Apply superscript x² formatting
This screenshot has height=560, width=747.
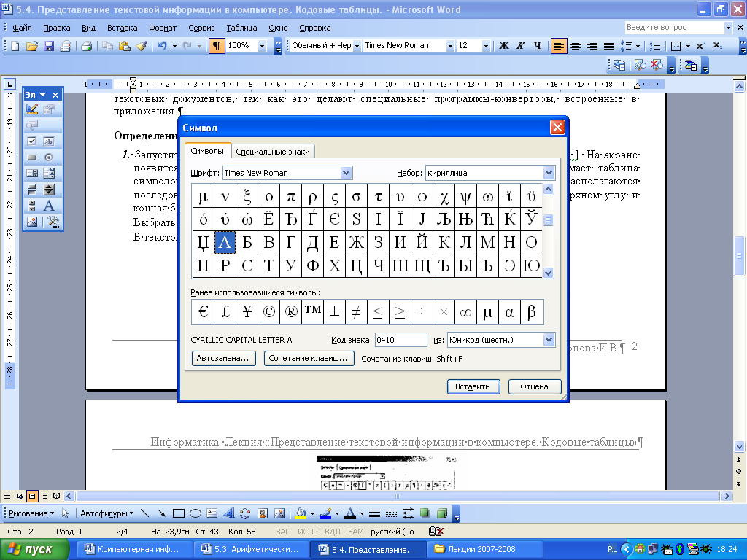point(700,46)
